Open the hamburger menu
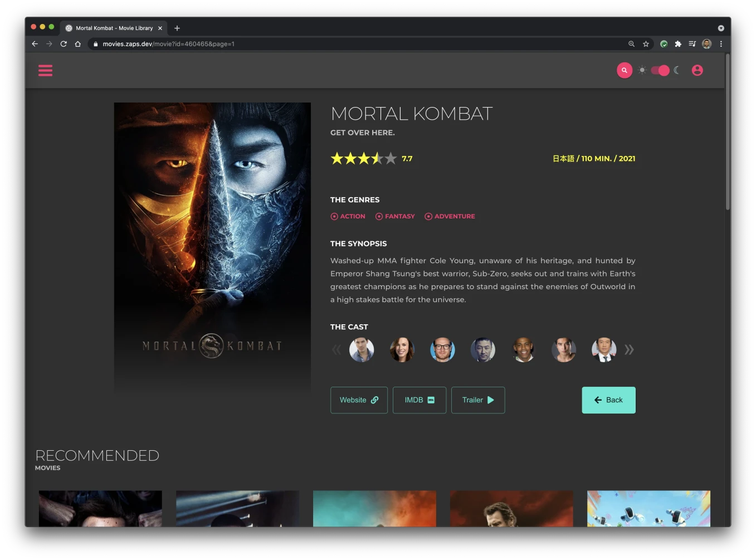Viewport: 756px width, 560px height. click(x=45, y=70)
